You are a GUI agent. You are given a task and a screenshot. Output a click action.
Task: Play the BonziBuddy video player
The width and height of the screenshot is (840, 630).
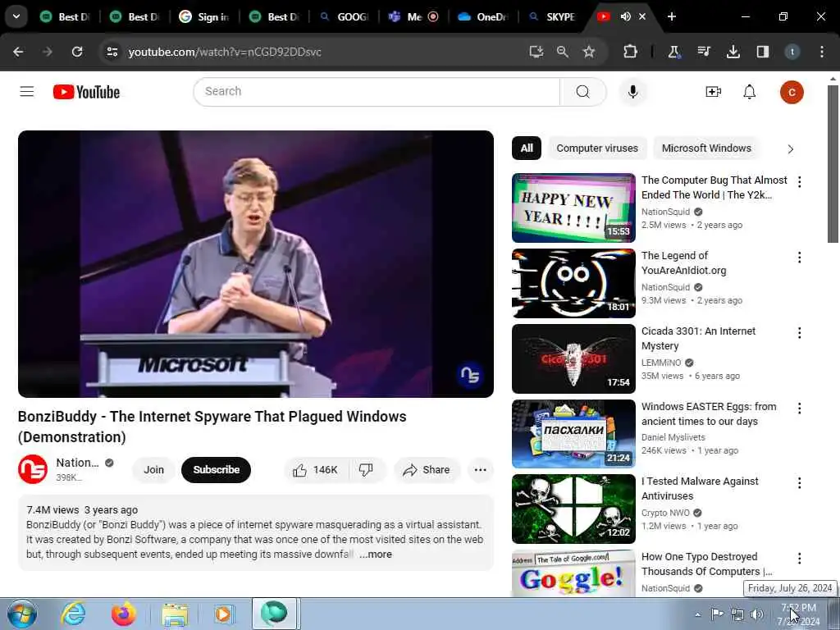(x=256, y=263)
